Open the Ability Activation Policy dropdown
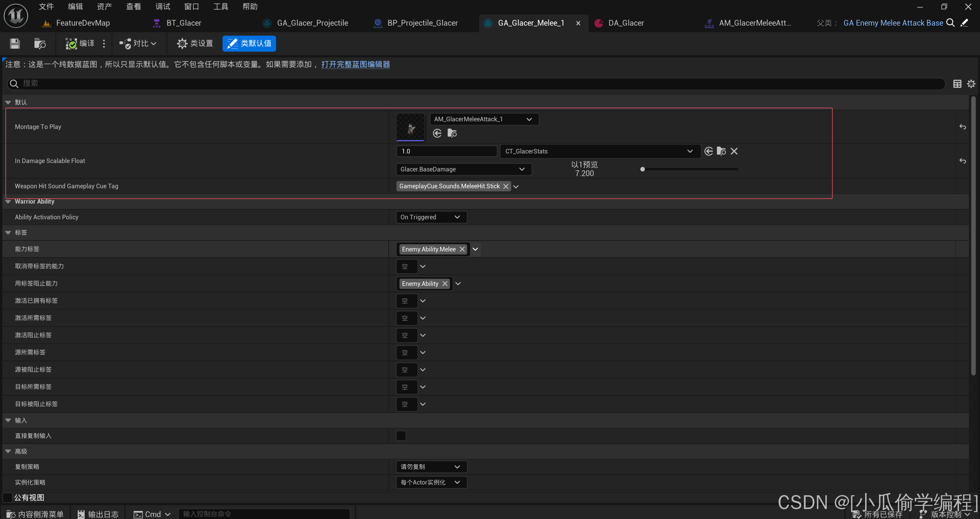Screen dimensions: 980x519 coord(431,217)
